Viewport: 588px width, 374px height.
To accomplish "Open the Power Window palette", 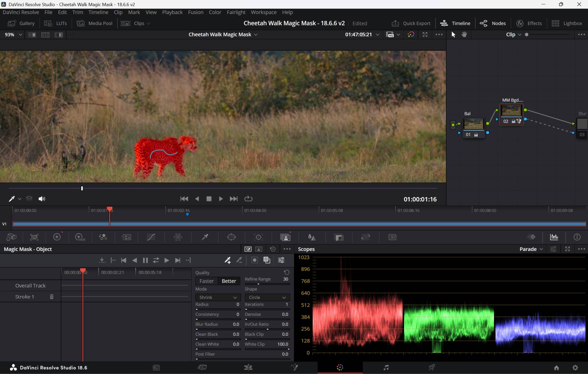I will point(232,237).
